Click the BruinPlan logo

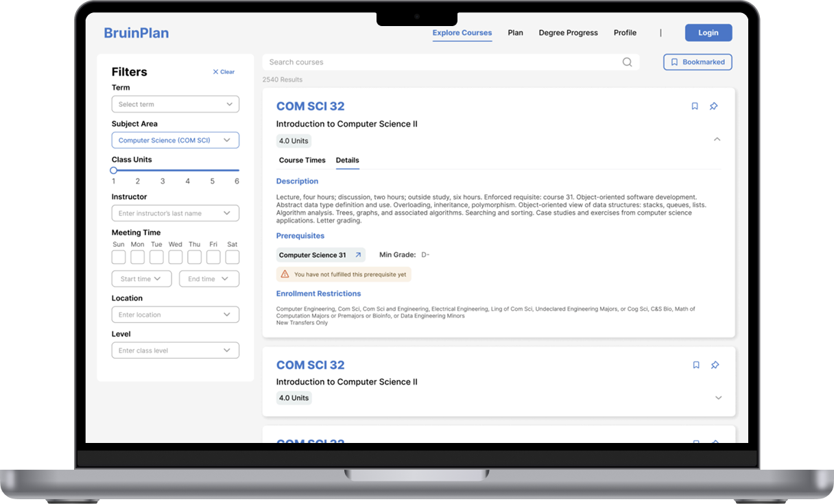[x=136, y=33]
